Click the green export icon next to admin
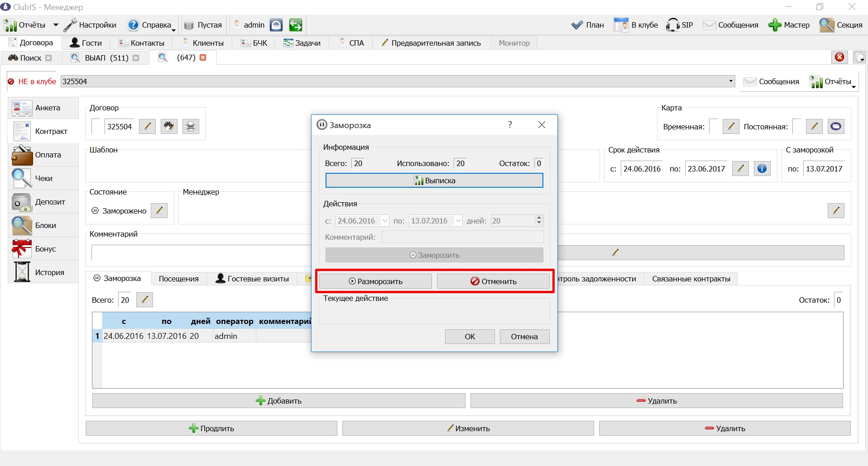 (x=296, y=25)
